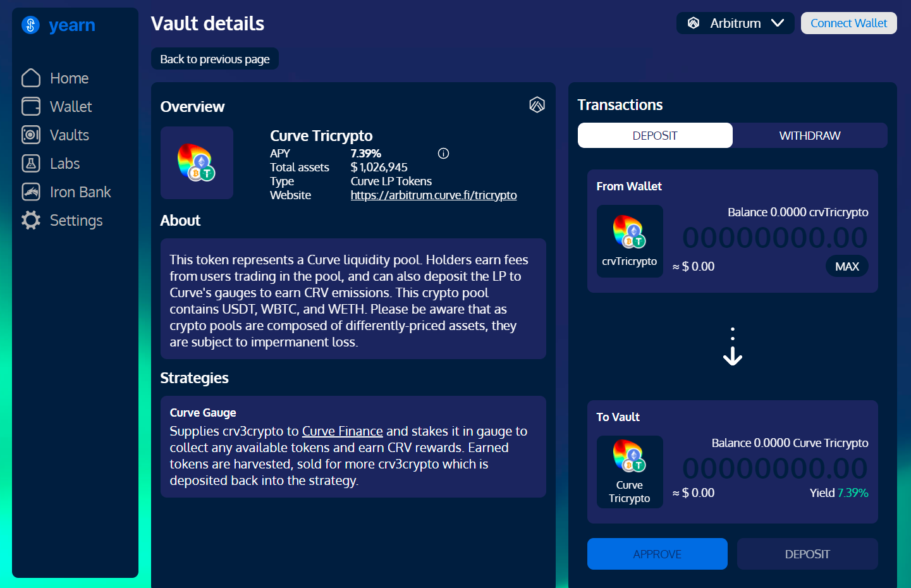Navigate to Iron Bank icon
Viewport: 911px width, 588px height.
point(31,192)
